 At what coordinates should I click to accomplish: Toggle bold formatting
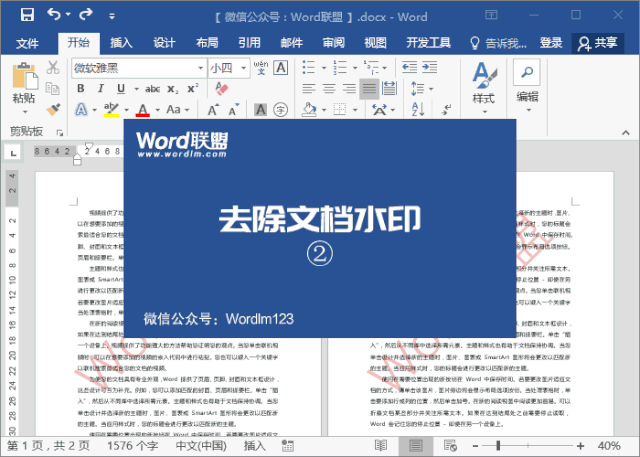tap(81, 89)
